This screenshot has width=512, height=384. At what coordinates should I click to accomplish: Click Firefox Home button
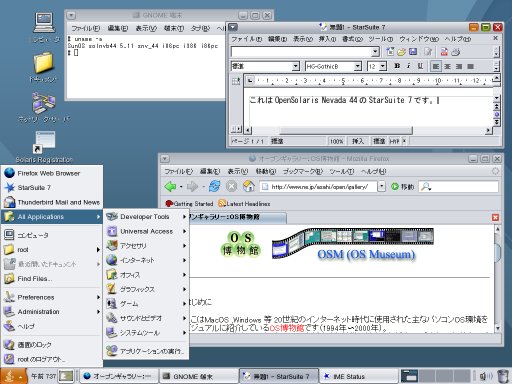point(249,186)
